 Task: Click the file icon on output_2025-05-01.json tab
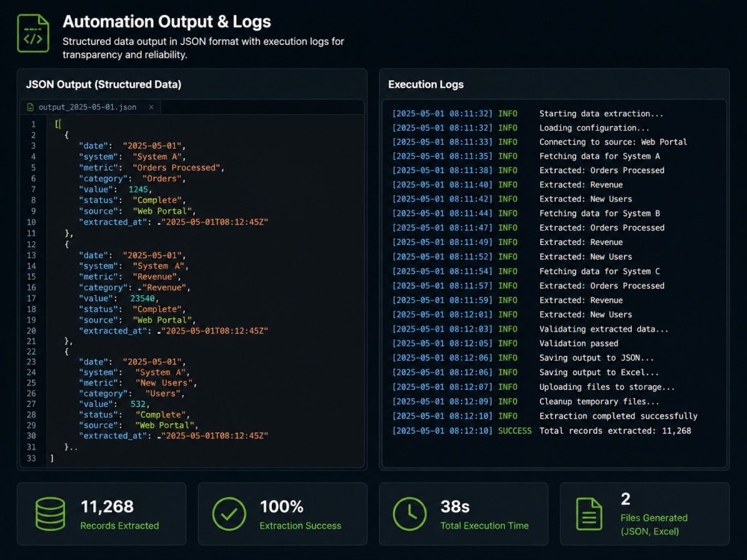click(x=31, y=107)
